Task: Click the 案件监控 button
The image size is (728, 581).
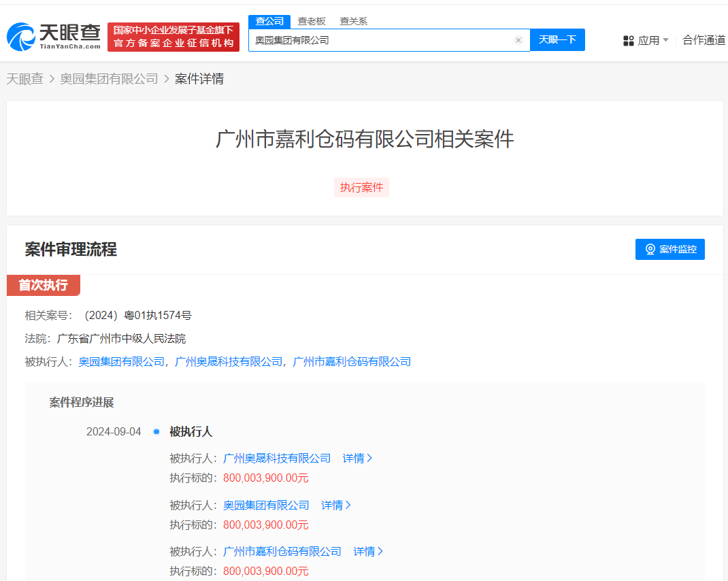Action: (669, 249)
